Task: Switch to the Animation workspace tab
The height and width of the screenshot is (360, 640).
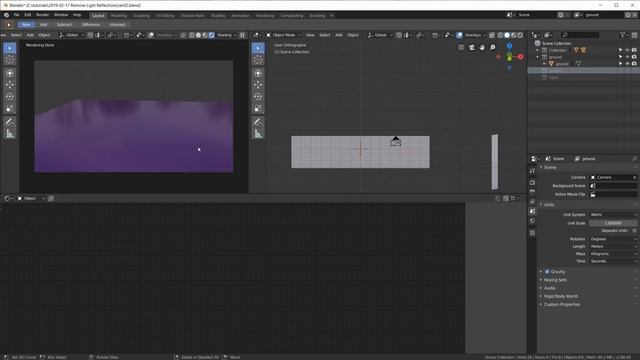Action: (x=240, y=16)
